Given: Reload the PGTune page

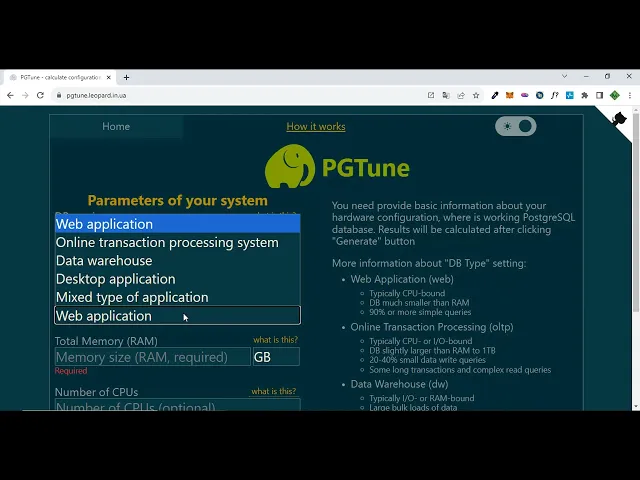Looking at the screenshot, I should [x=40, y=95].
